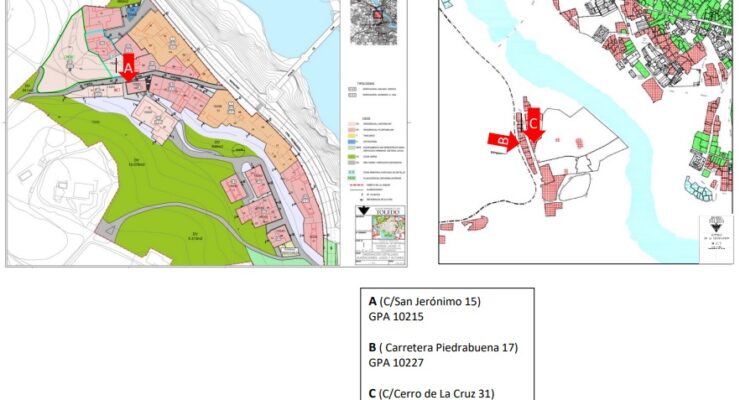
Task: Click the red arrow marker labeled C
Action: (x=533, y=125)
